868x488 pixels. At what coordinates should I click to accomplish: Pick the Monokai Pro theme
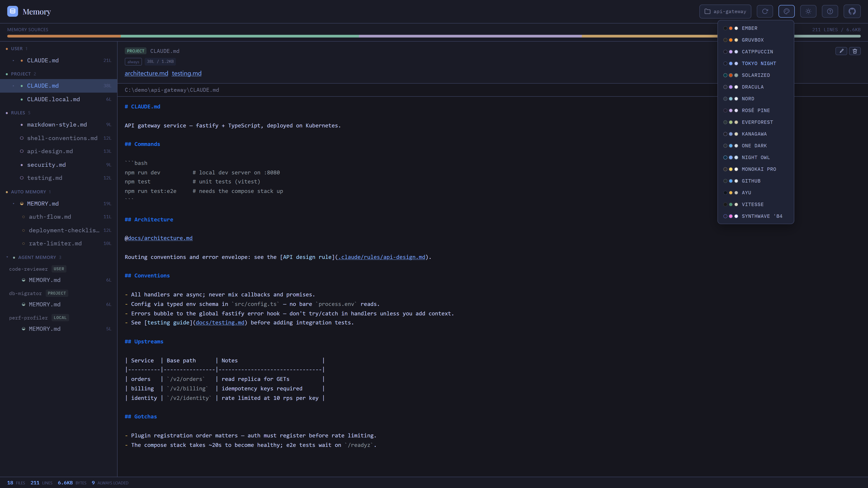[756, 169]
